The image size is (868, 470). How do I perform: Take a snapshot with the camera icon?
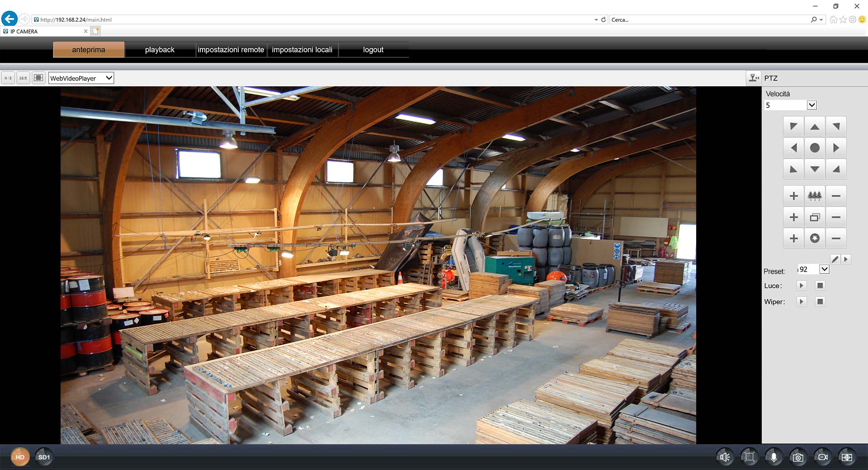coord(798,457)
